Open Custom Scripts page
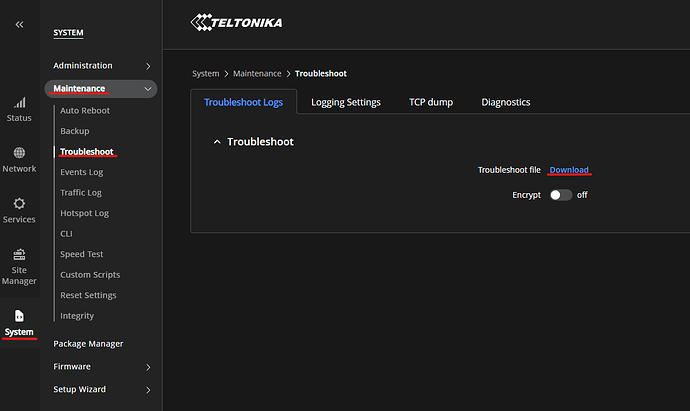Screen dimensions: 690x411 coord(90,275)
